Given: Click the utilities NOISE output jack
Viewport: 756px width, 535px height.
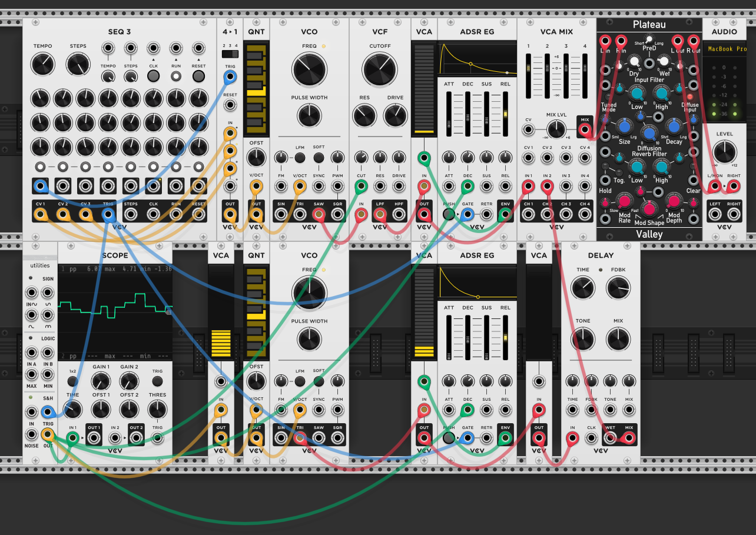Looking at the screenshot, I should pyautogui.click(x=31, y=435).
